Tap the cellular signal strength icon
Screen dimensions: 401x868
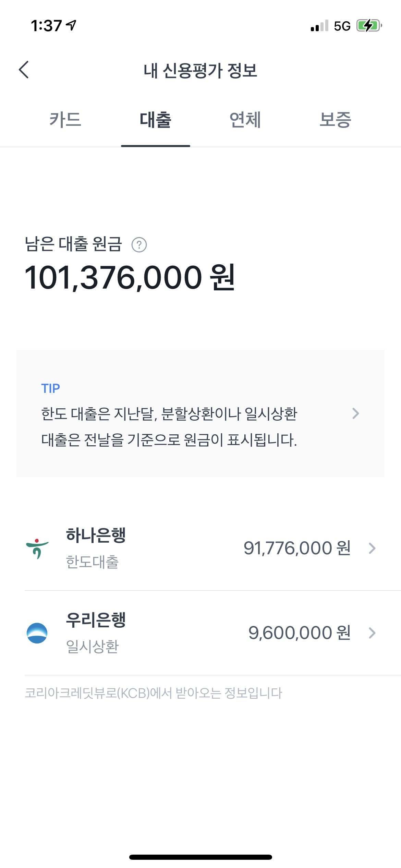(319, 26)
